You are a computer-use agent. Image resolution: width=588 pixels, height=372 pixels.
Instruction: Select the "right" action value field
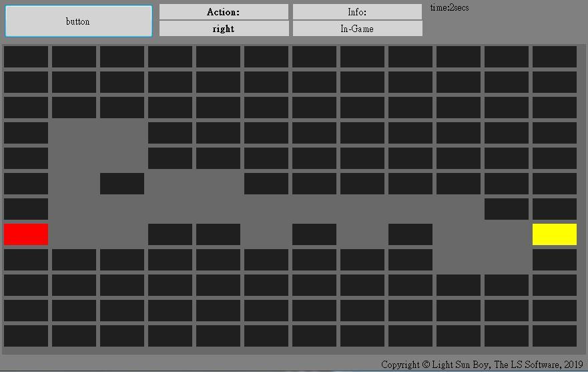click(224, 29)
